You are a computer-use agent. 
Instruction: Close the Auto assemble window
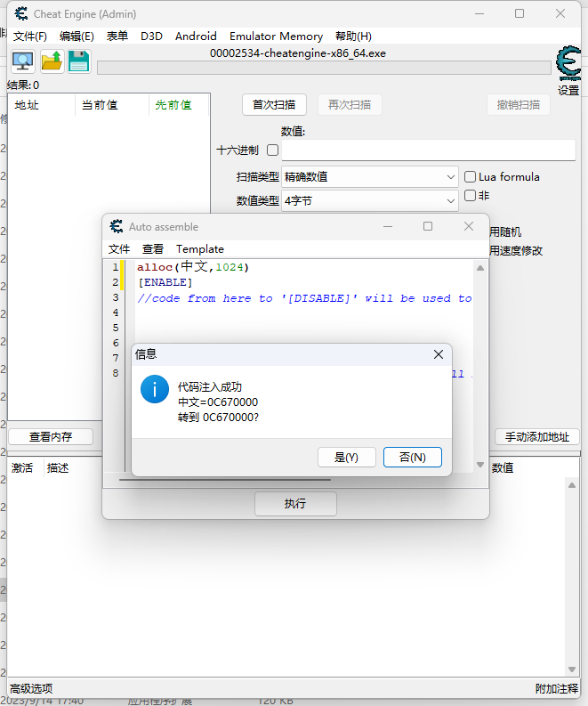pos(468,226)
